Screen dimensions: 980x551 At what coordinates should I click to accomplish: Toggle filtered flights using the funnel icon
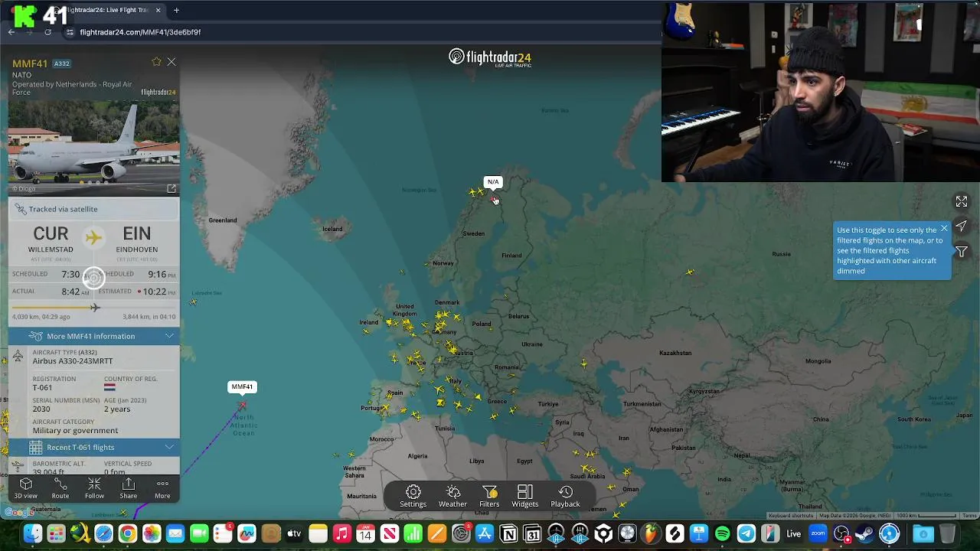962,251
